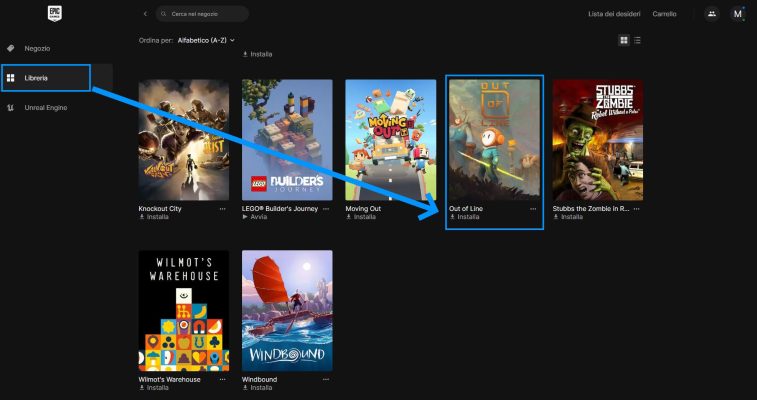Open the options menu for Moving Out

(430, 209)
